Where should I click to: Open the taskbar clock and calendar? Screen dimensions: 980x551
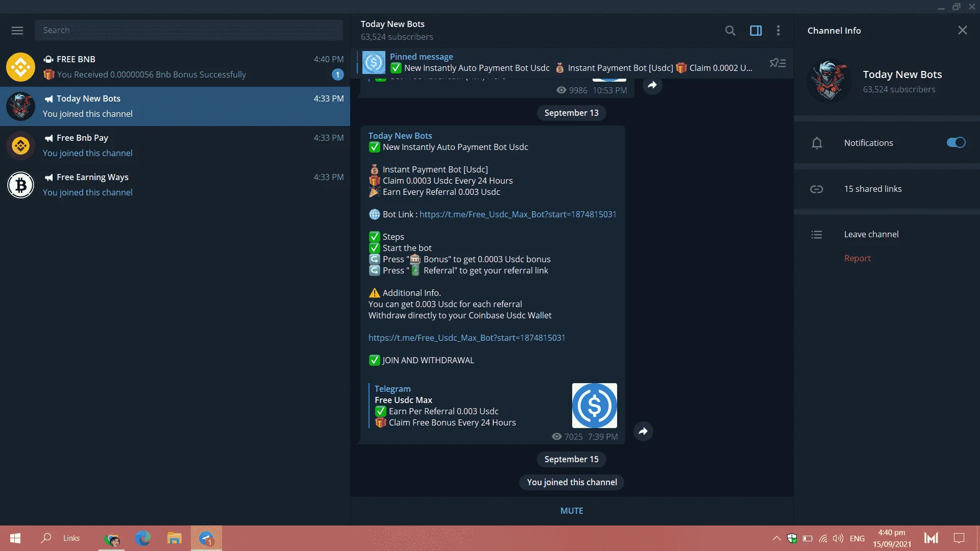(892, 538)
